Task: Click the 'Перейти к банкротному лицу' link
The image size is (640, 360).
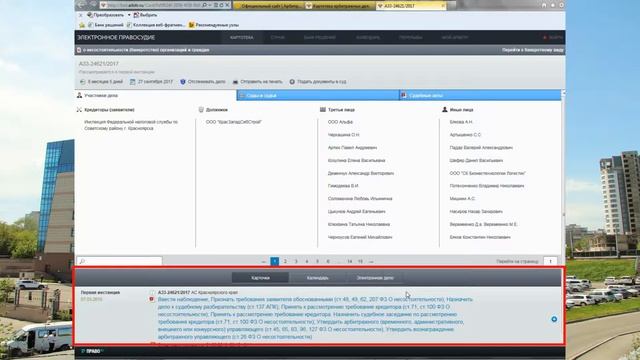Action: [533, 50]
